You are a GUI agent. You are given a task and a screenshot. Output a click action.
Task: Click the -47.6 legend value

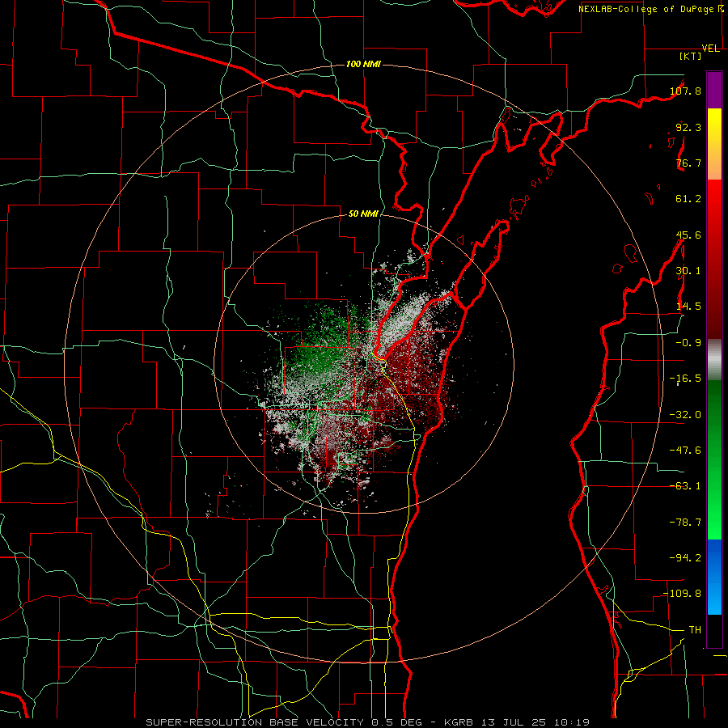tap(685, 451)
